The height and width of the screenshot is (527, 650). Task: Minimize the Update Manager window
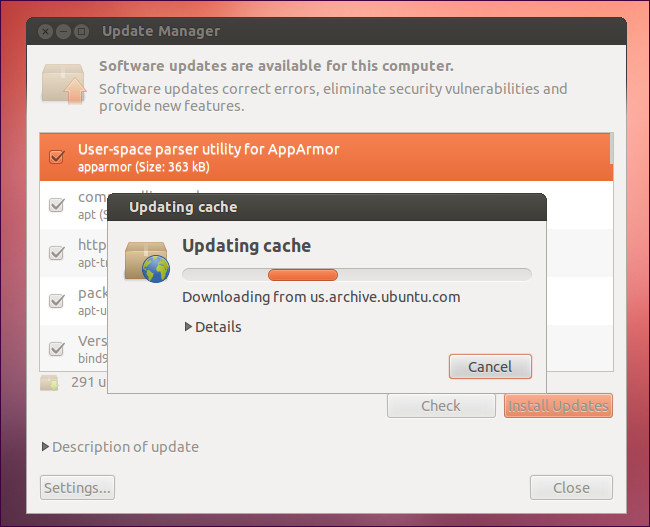coord(64,31)
